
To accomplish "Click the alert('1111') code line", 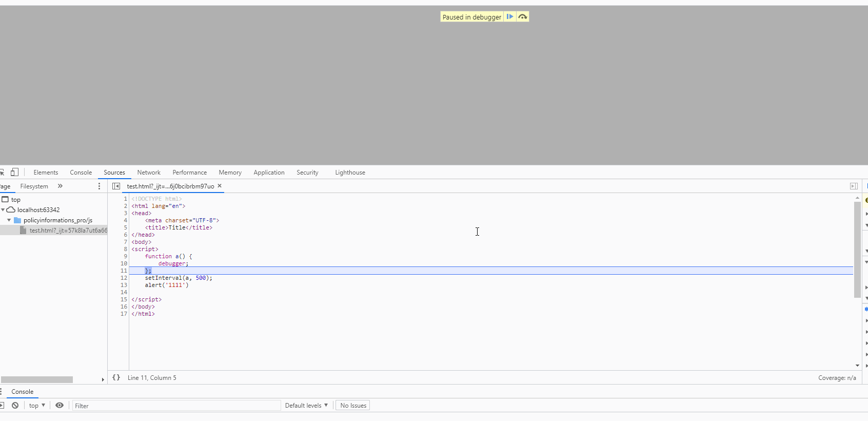I will 167,285.
